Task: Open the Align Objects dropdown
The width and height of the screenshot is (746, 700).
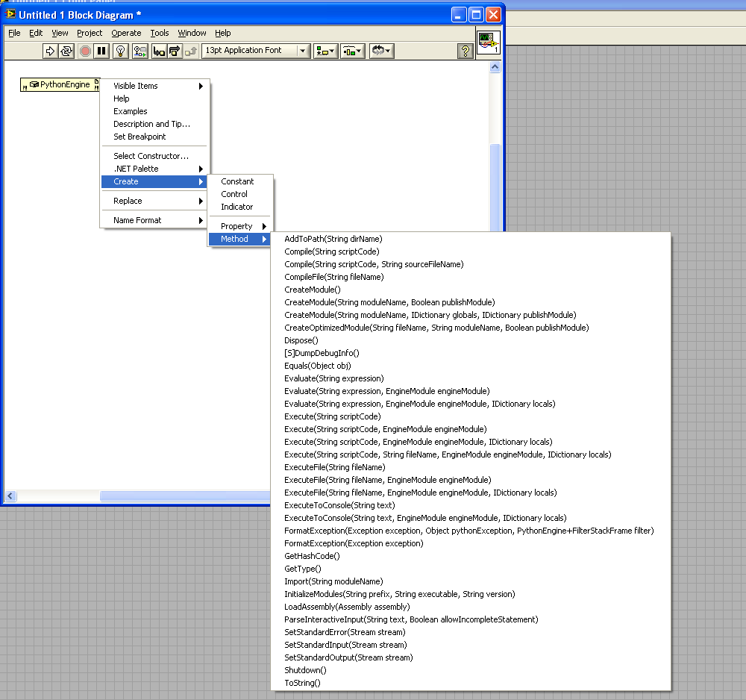Action: pos(326,51)
